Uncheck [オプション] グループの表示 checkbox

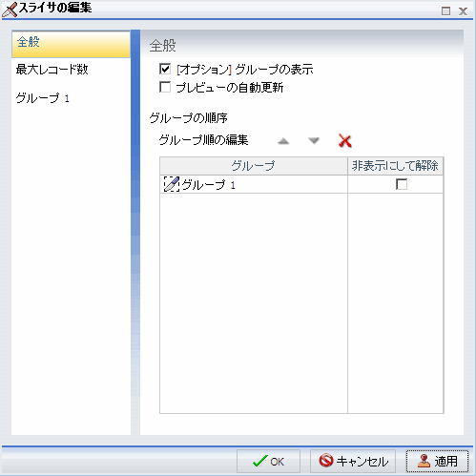(x=165, y=69)
